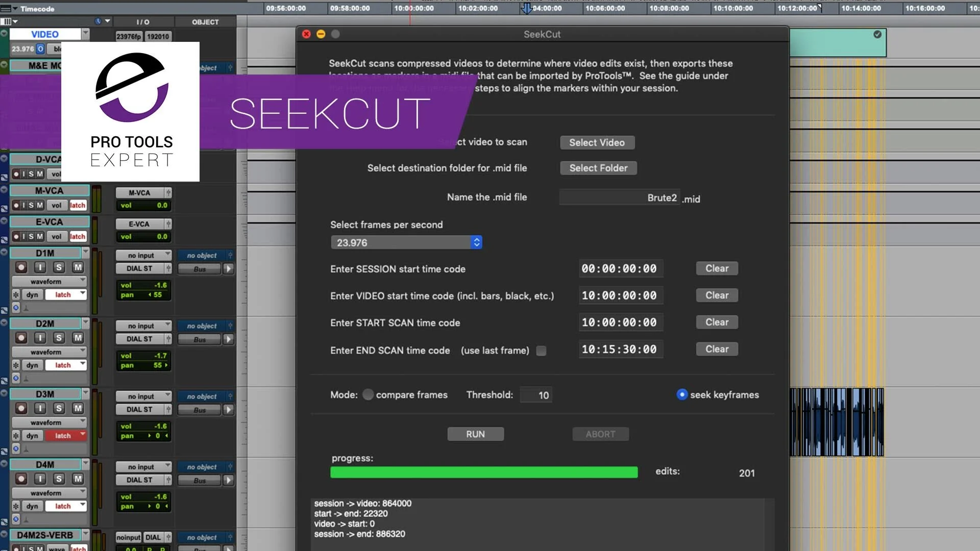The width and height of the screenshot is (980, 551).
Task: Enable the use last frame checkbox
Action: (541, 350)
